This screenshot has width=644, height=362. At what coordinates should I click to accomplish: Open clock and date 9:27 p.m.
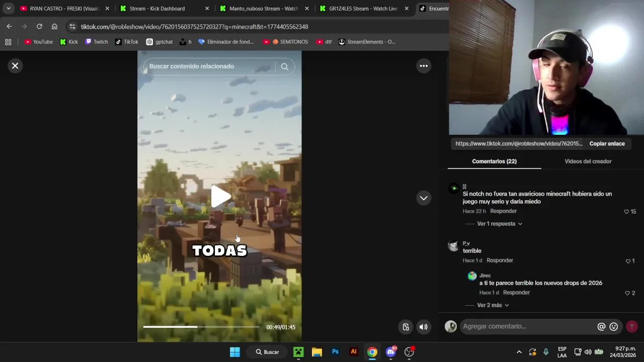pos(623,352)
